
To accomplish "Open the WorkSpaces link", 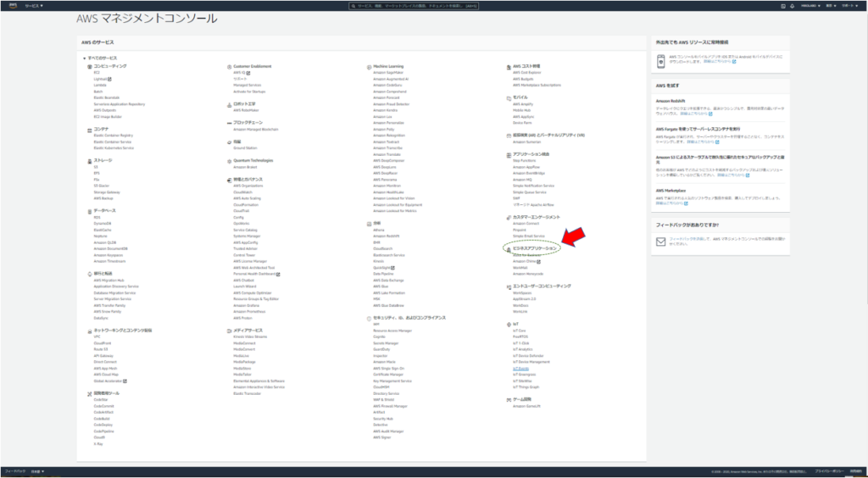I will point(522,292).
